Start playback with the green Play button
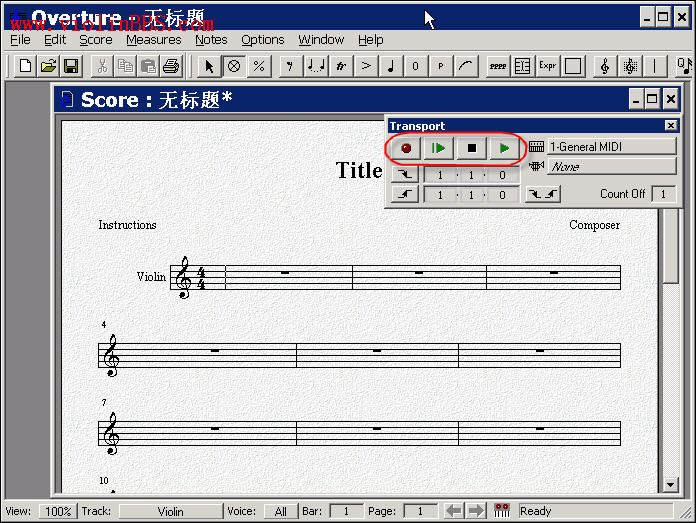Viewport: 696px width, 523px height. 504,148
